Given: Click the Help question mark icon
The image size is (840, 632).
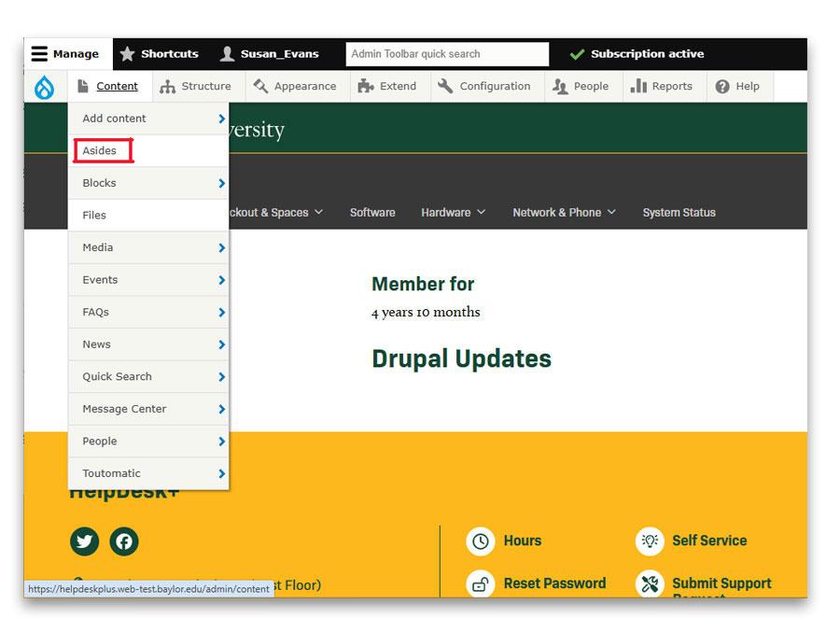Looking at the screenshot, I should 722,86.
